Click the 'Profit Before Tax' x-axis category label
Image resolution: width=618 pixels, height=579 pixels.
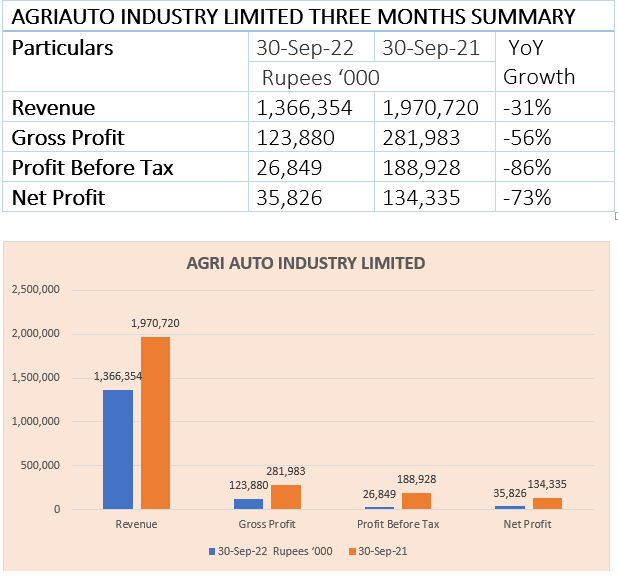(398, 524)
